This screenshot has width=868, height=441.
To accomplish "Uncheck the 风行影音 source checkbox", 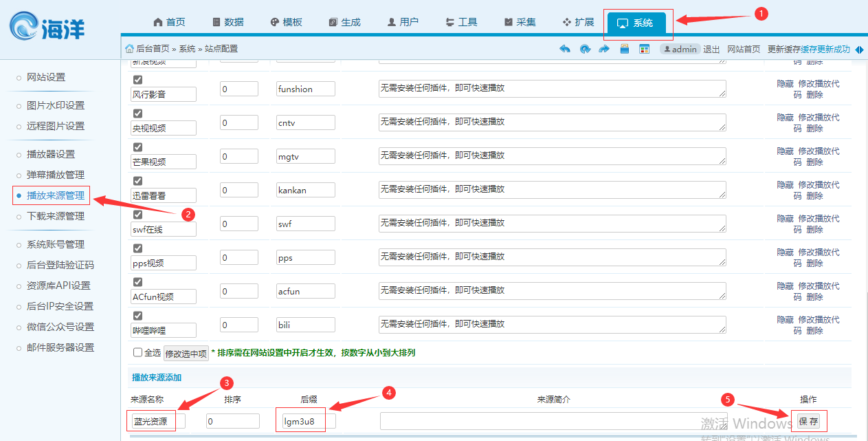I will (x=137, y=80).
